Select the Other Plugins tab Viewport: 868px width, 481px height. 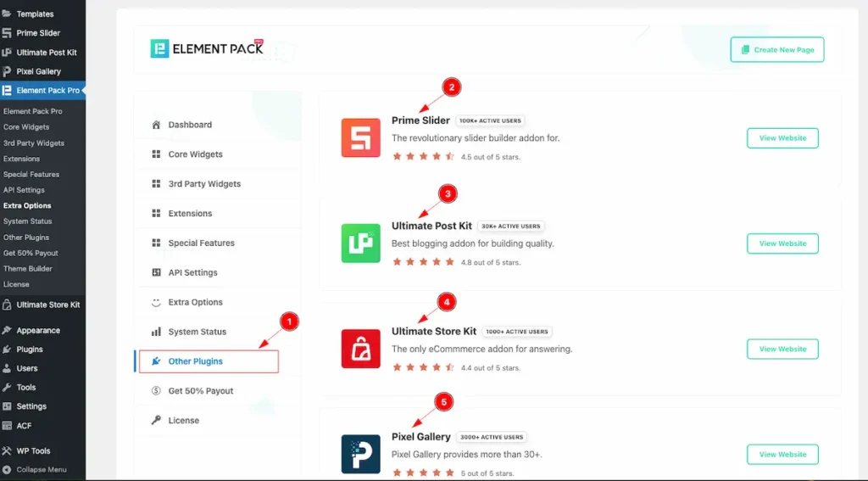196,361
